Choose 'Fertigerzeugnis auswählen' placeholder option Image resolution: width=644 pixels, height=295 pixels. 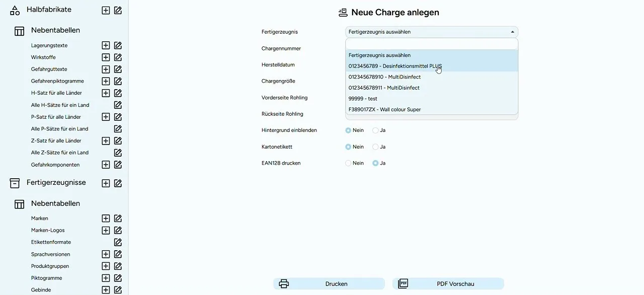[x=432, y=55]
